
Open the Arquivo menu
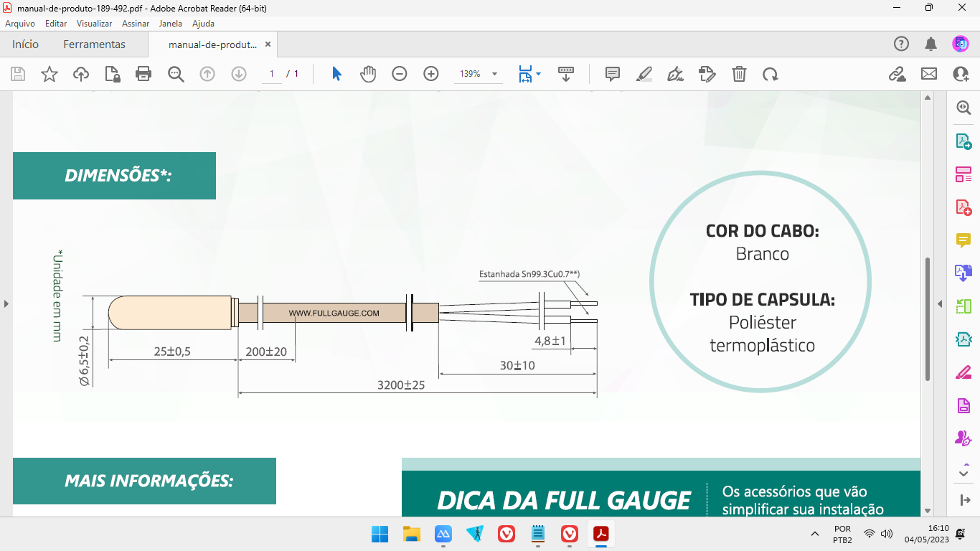coord(20,24)
